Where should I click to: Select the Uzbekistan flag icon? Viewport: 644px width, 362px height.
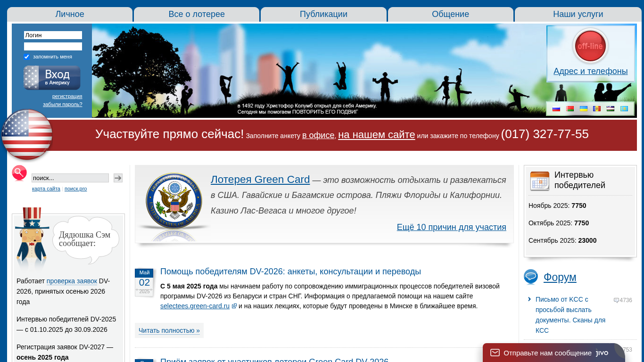(x=611, y=109)
